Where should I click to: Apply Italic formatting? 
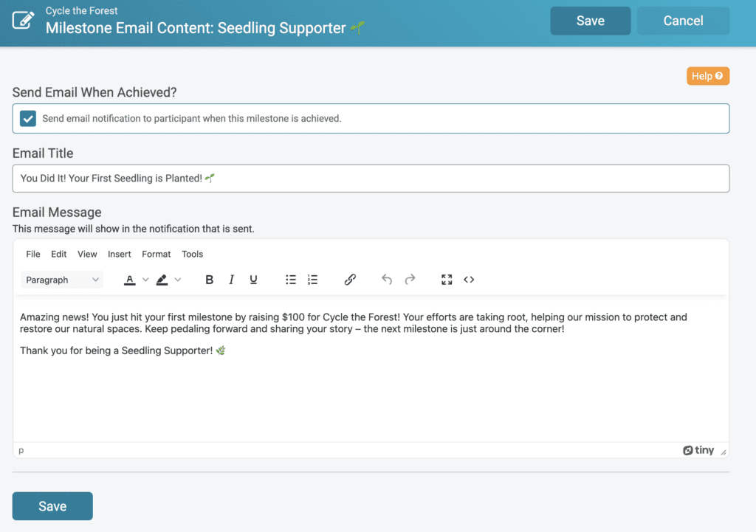point(231,280)
